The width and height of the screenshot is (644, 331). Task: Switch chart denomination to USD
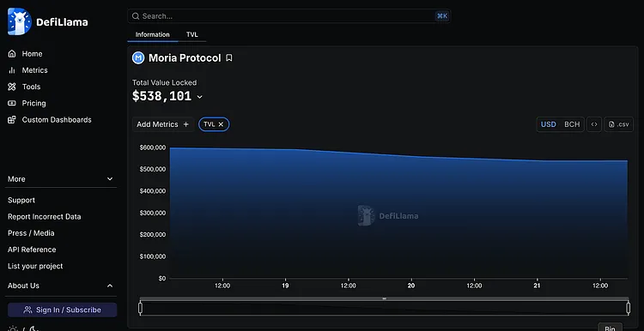pos(549,124)
